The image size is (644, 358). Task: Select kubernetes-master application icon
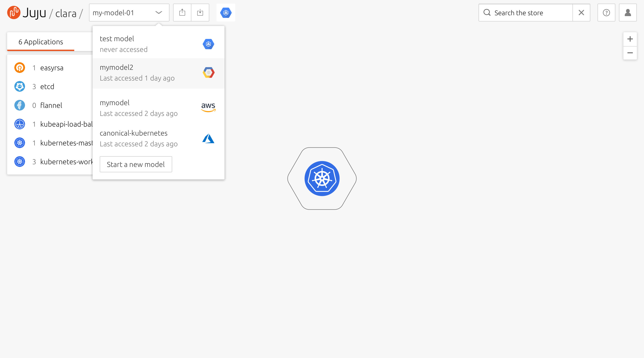click(19, 143)
